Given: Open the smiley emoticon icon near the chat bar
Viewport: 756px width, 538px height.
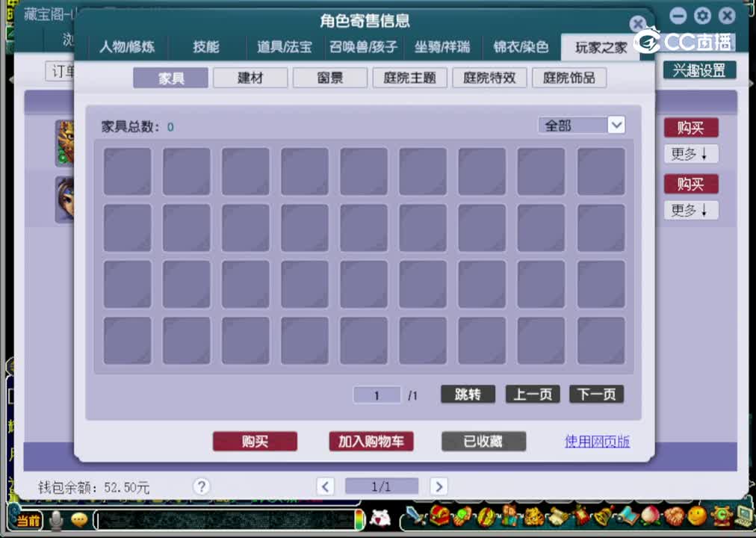Looking at the screenshot, I should pyautogui.click(x=77, y=519).
